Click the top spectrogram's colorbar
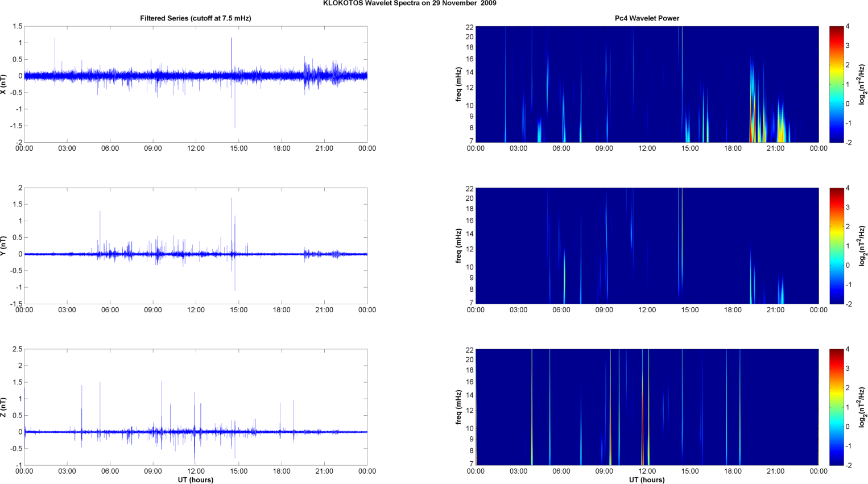The width and height of the screenshot is (868, 484). click(836, 84)
